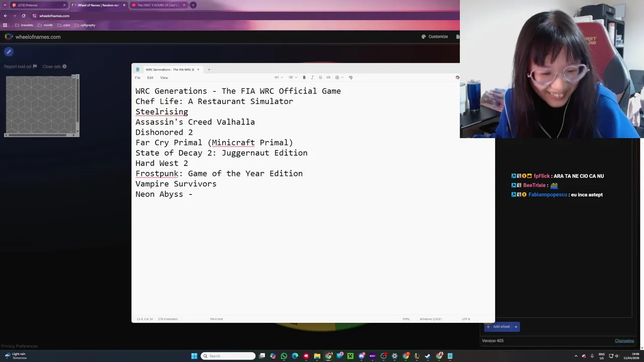
Task: Open Copilot icon in Notepad
Action: coord(457,77)
